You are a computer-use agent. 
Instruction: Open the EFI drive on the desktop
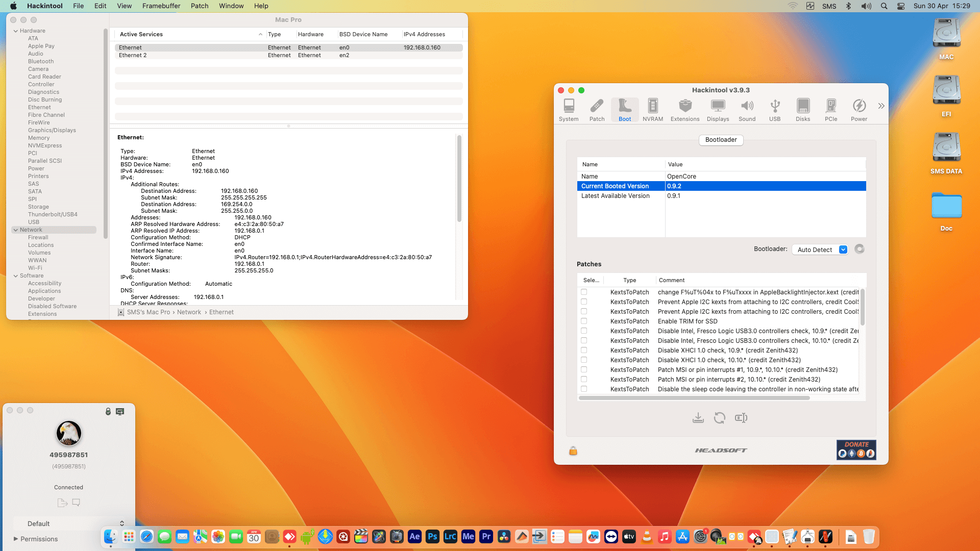click(x=946, y=96)
